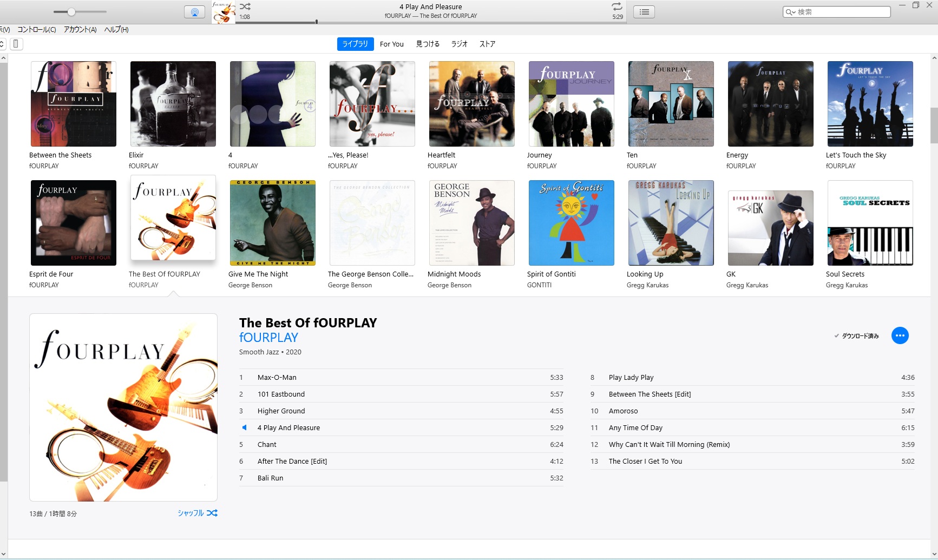This screenshot has width=938, height=560.
Task: Switch to the ラジオ tab
Action: pos(460,44)
